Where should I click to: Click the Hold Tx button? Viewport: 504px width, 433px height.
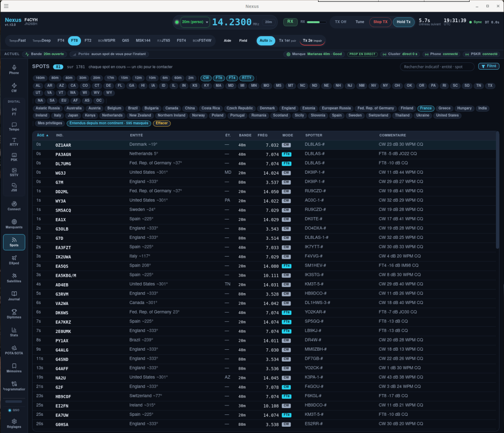tap(404, 22)
